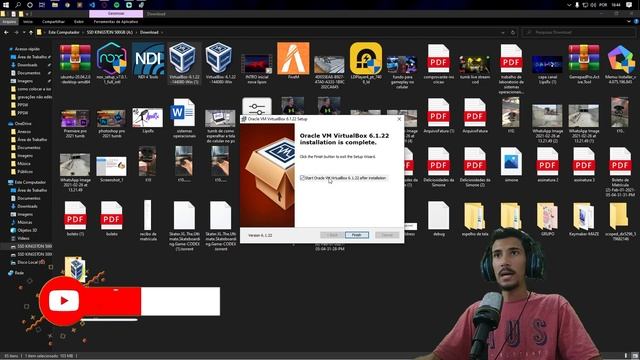640x360 pixels.
Task: Open the LDPlayer4 installer icon
Action: [x=365, y=59]
